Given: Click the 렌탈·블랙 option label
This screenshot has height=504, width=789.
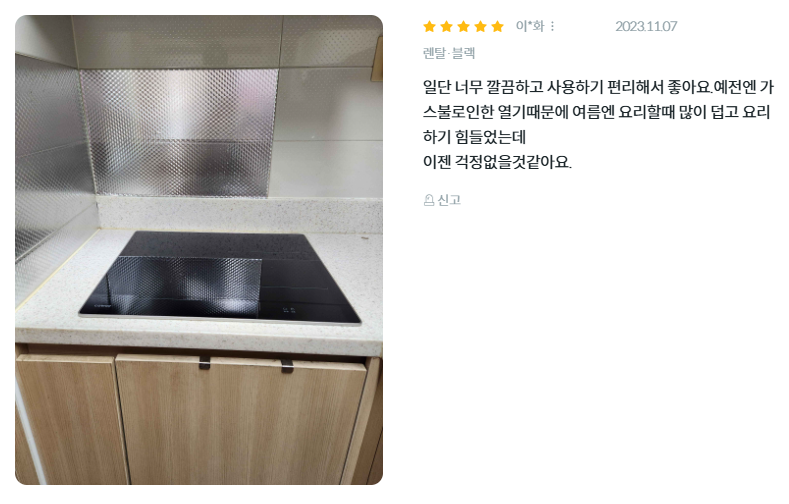Looking at the screenshot, I should coord(449,53).
